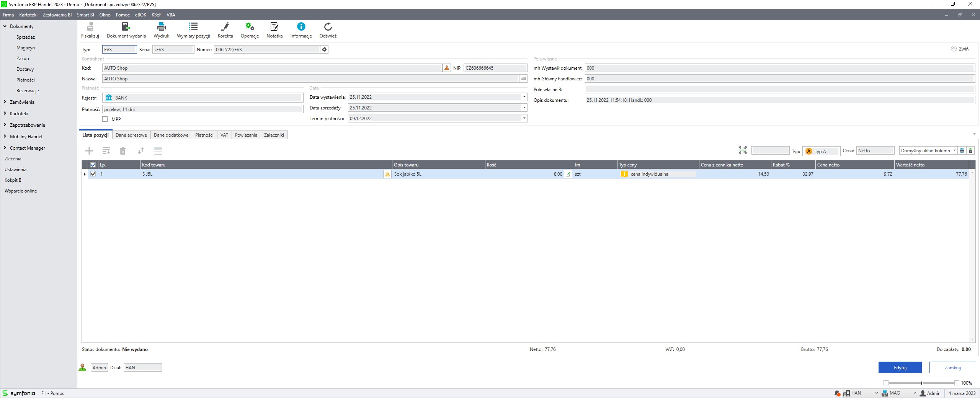Open Wymiary pozycji list icon
Image resolution: width=980 pixels, height=398 pixels.
click(x=193, y=27)
